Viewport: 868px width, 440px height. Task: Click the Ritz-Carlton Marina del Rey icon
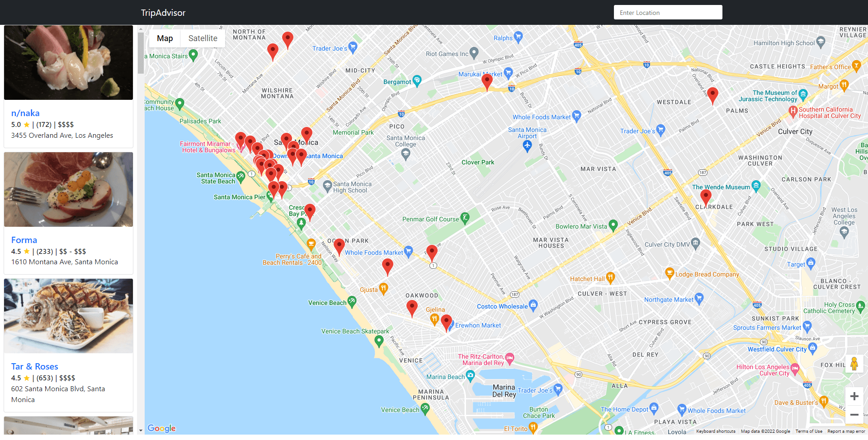click(510, 359)
